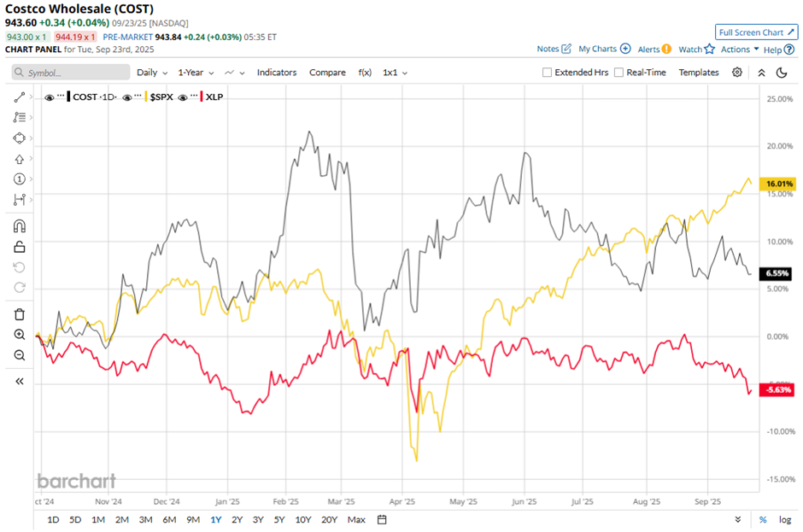Screen dimensions: 803x532
Task: Open the chart type line-style dropdown
Action: (234, 73)
